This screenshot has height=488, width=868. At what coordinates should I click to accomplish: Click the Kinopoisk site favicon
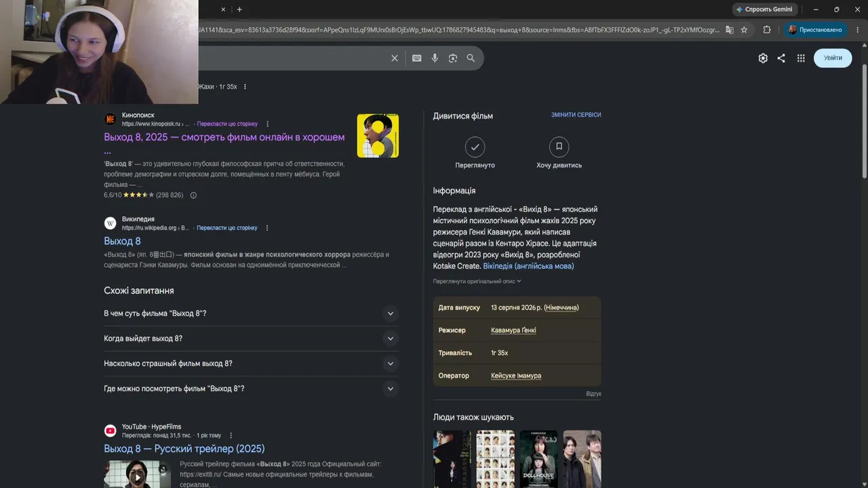111,119
